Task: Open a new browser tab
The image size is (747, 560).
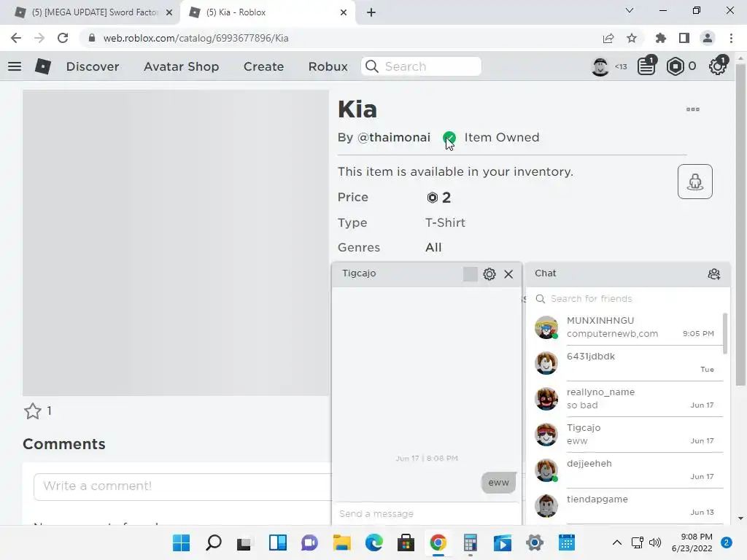Action: tap(371, 13)
